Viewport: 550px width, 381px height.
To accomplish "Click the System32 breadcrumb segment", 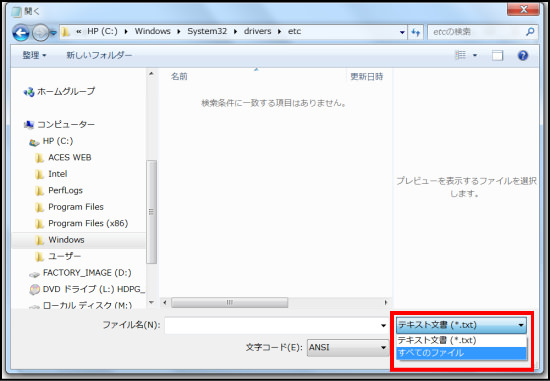I will [x=207, y=31].
